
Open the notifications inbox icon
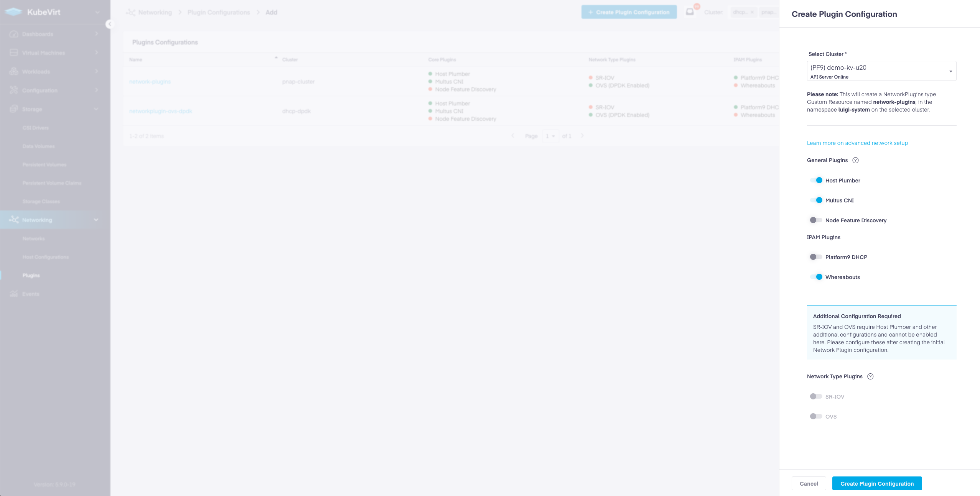(x=690, y=12)
